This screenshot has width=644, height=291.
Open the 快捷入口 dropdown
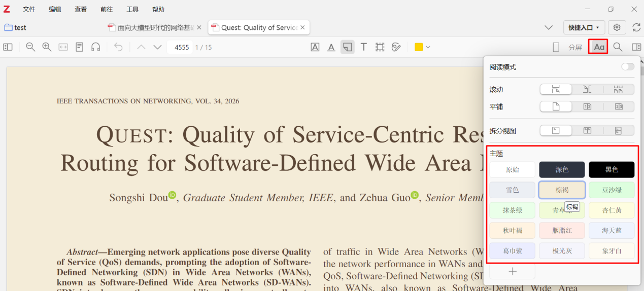(584, 27)
